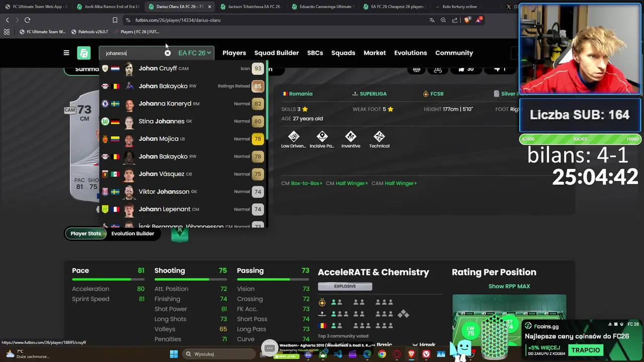Switch to Jackson Tchatchoua browser tab

tap(252, 7)
